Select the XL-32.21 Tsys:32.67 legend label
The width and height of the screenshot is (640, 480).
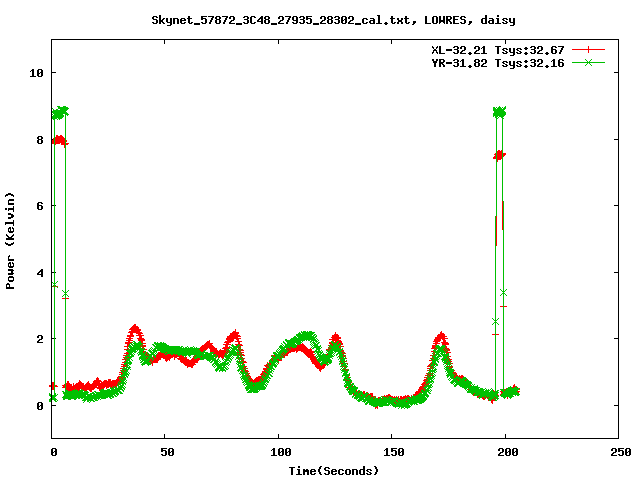[x=498, y=50]
